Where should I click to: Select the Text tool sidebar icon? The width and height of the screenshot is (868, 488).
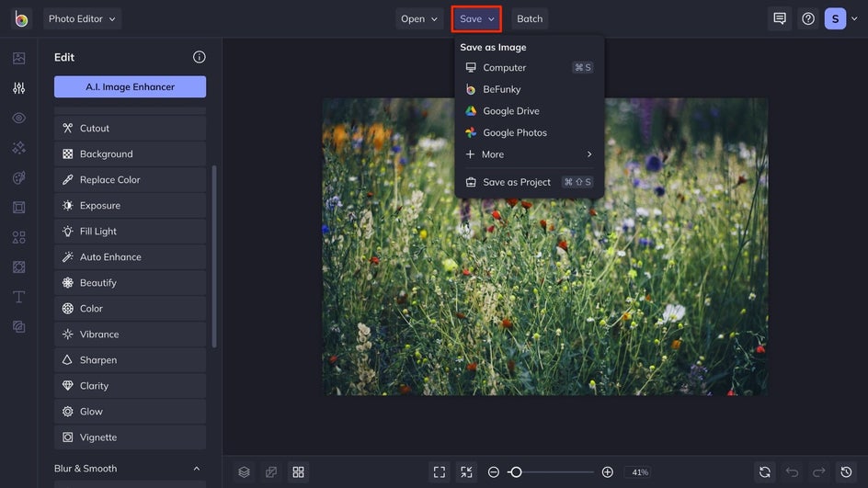(x=18, y=297)
